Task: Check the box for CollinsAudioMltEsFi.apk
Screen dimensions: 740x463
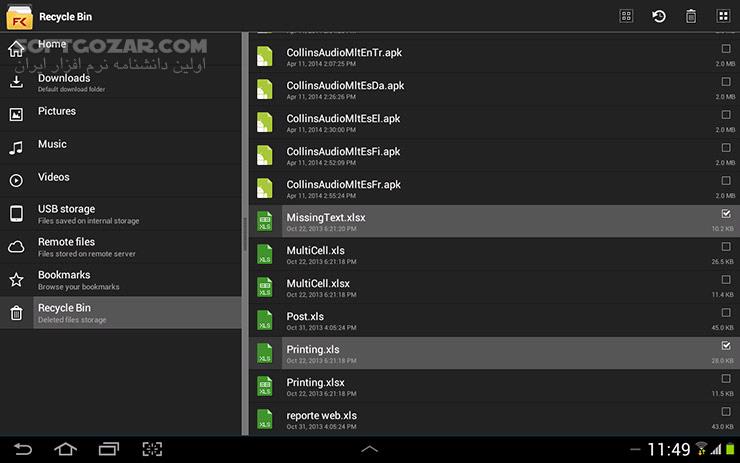Action: [726, 148]
